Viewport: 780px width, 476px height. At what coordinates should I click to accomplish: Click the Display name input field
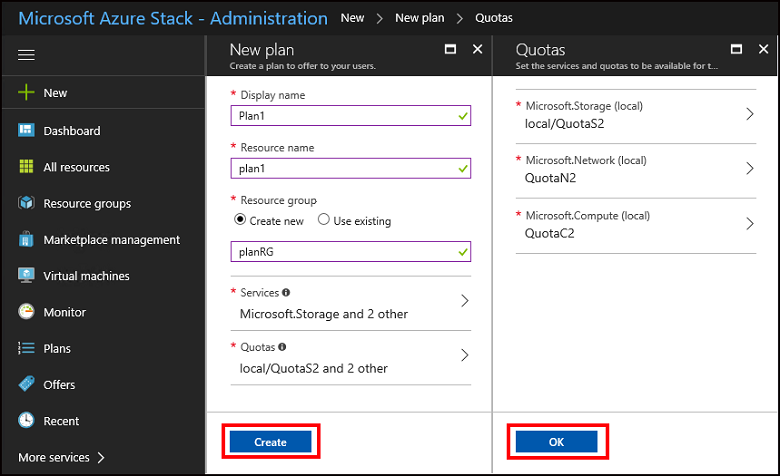click(x=350, y=116)
